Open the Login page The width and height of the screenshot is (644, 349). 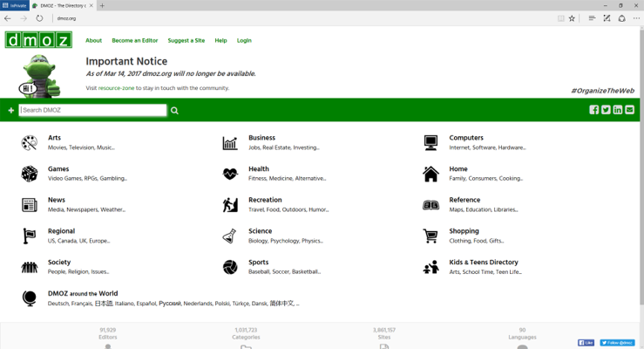(x=244, y=40)
